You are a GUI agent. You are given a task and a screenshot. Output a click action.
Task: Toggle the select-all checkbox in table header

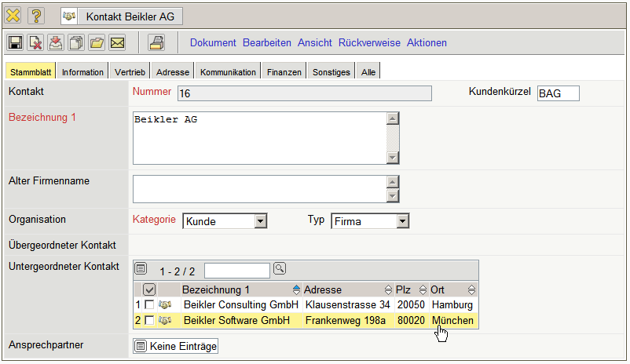point(149,289)
